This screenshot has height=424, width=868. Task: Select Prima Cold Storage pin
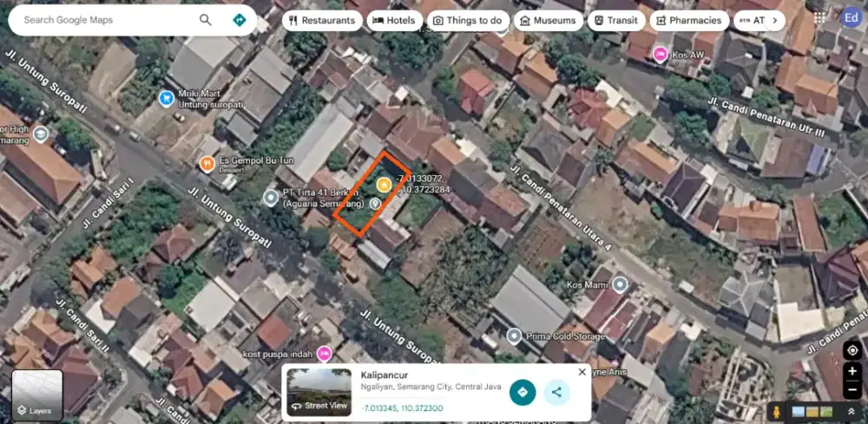[514, 336]
